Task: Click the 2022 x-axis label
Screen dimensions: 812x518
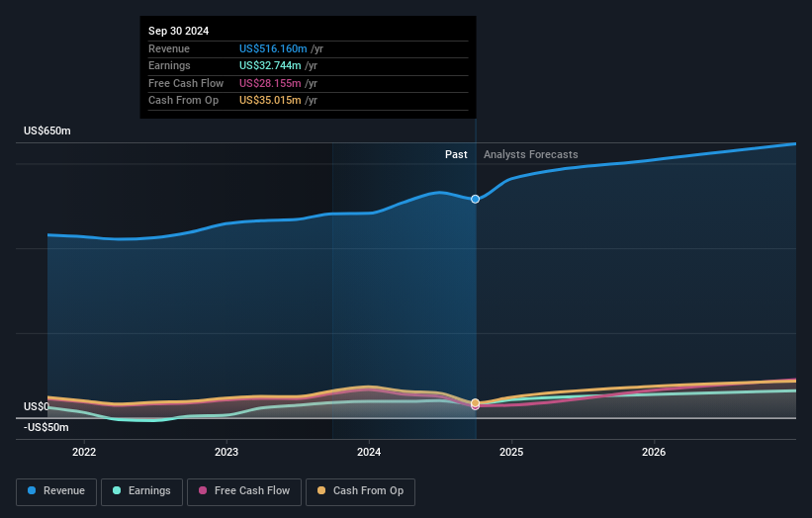Action: (x=84, y=453)
